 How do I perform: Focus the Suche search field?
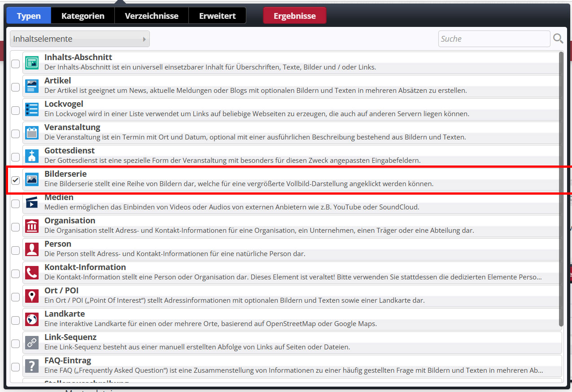(494, 39)
